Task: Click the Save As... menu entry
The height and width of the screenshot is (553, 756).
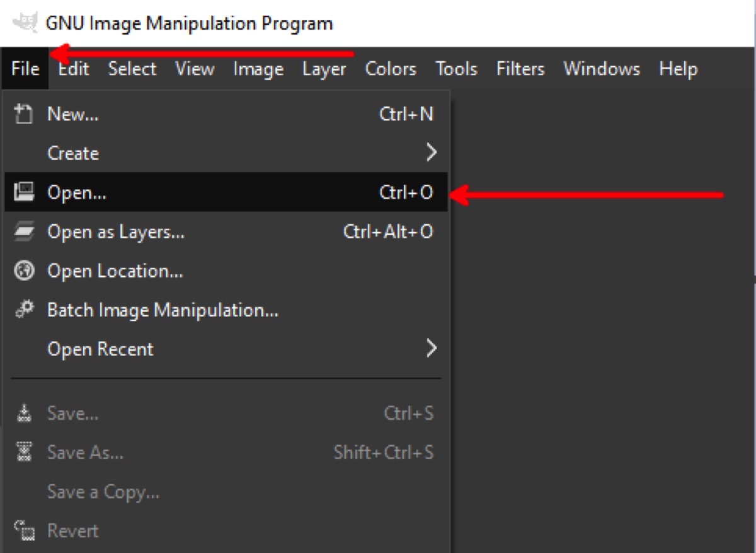Action: tap(226, 452)
